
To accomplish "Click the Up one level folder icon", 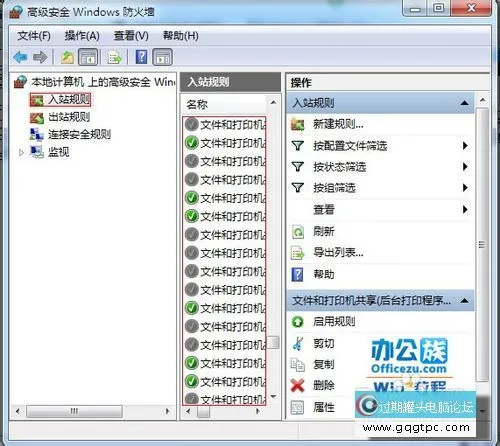I will click(x=67, y=57).
